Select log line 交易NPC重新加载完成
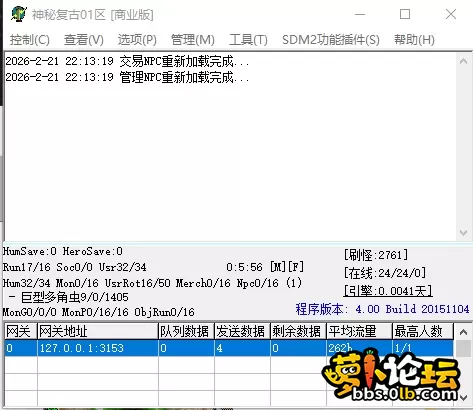The image size is (473, 410). [x=127, y=61]
